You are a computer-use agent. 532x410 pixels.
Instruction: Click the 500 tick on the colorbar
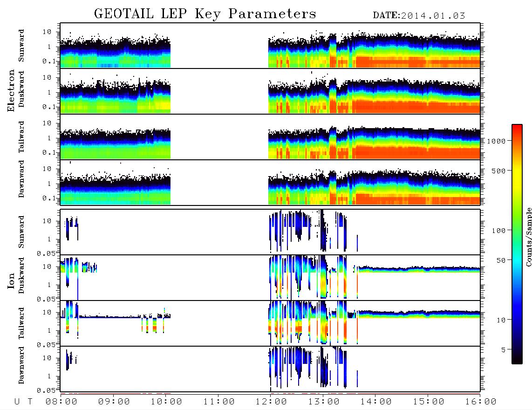pos(498,171)
